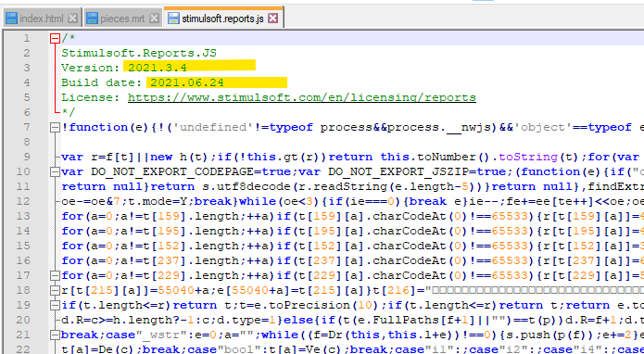Screen dimensions: 644x354
Task: Click s.utf8decode on line 11
Action: tap(246, 186)
